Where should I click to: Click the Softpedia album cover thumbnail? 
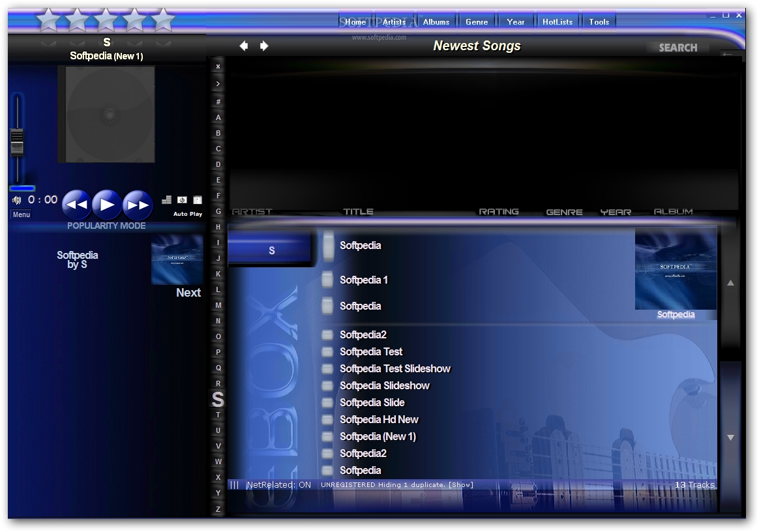pos(676,269)
